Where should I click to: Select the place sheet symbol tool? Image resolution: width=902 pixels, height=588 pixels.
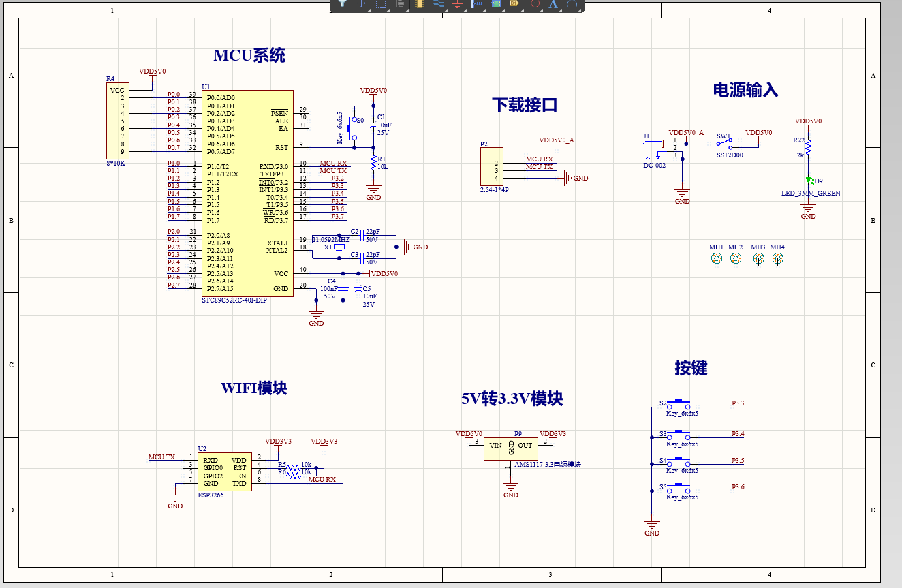coord(496,3)
